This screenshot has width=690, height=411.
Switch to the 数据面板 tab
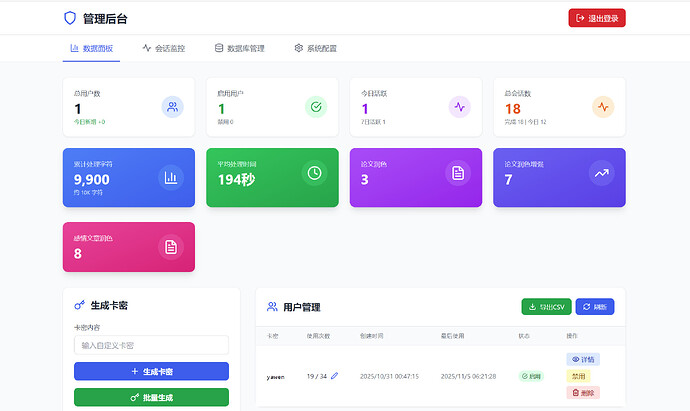pyautogui.click(x=92, y=48)
